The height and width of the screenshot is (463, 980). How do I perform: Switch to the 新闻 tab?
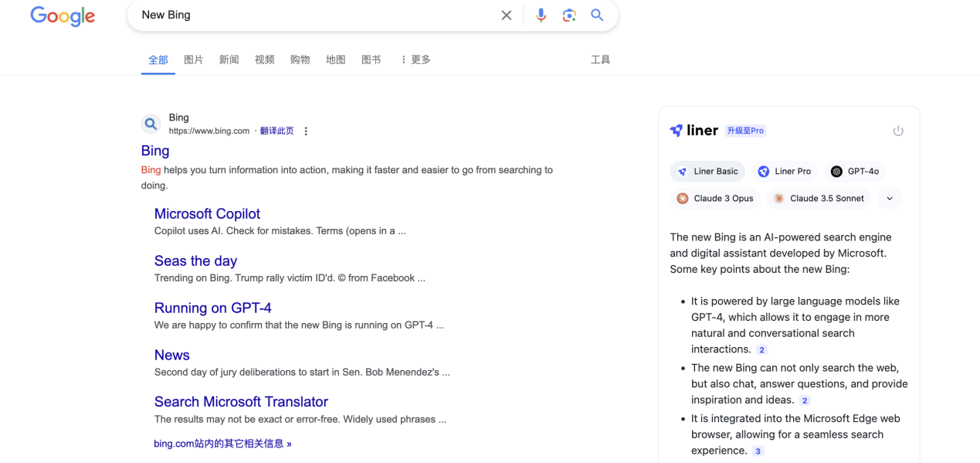click(x=229, y=60)
